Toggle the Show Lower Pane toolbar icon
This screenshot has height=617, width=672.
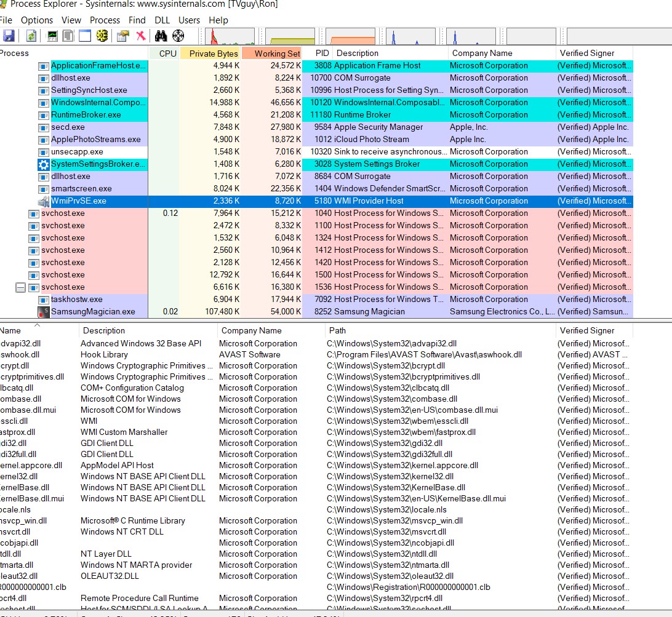(85, 36)
